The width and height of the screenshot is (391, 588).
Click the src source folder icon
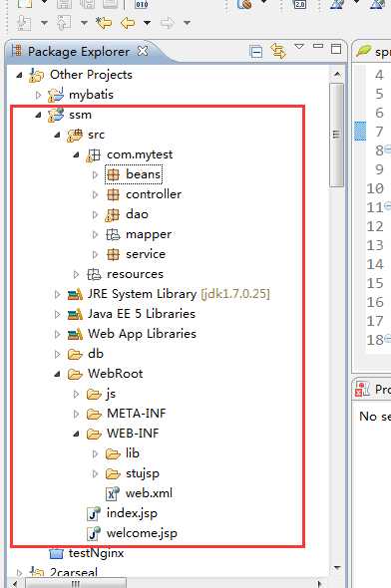(75, 135)
